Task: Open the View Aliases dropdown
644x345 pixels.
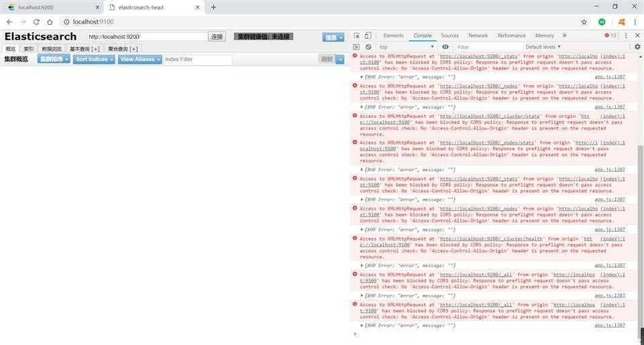Action: click(x=140, y=59)
